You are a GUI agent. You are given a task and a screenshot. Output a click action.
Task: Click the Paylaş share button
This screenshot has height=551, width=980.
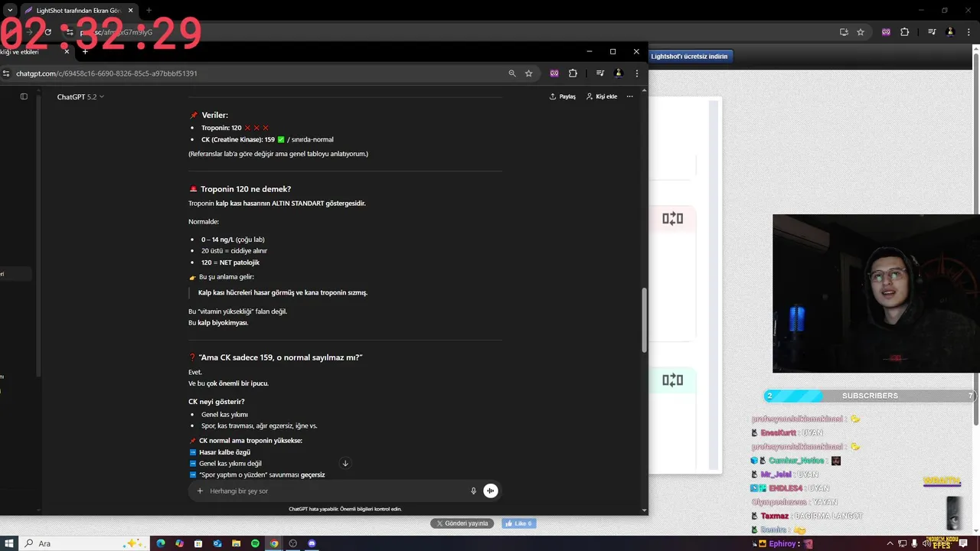pos(563,96)
